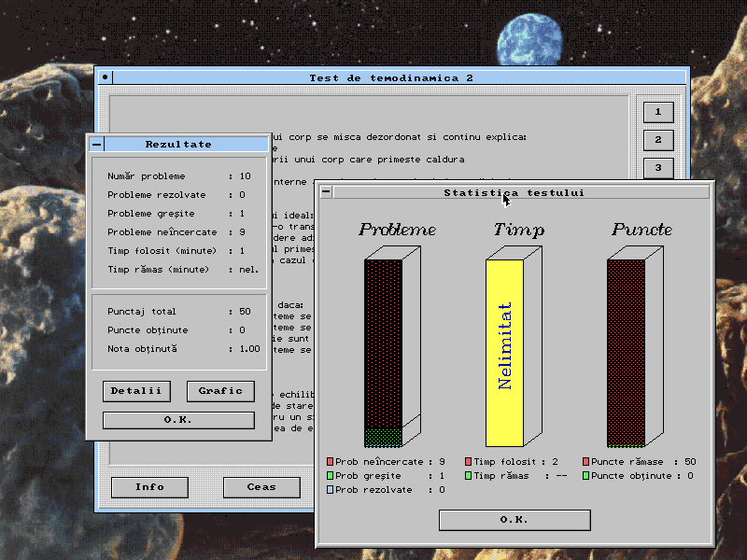The image size is (747, 560).
Task: Open the Statistica testului window system menu
Action: tap(326, 192)
